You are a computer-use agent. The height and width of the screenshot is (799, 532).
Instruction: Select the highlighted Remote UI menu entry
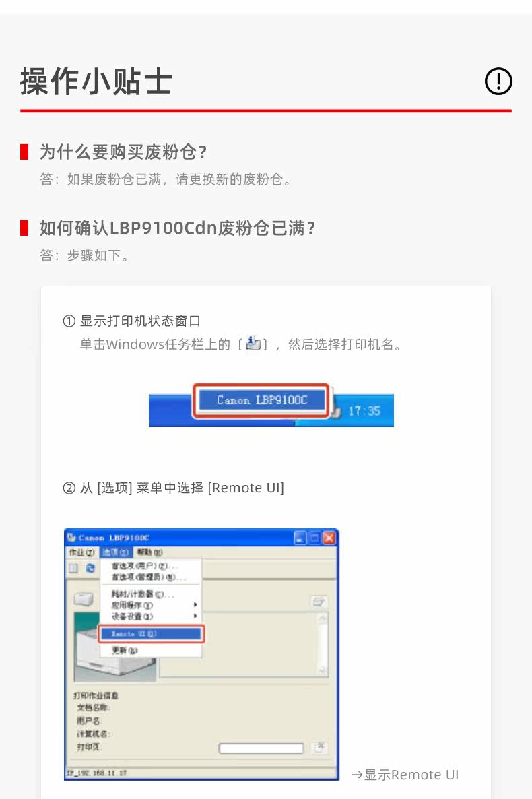pyautogui.click(x=151, y=633)
